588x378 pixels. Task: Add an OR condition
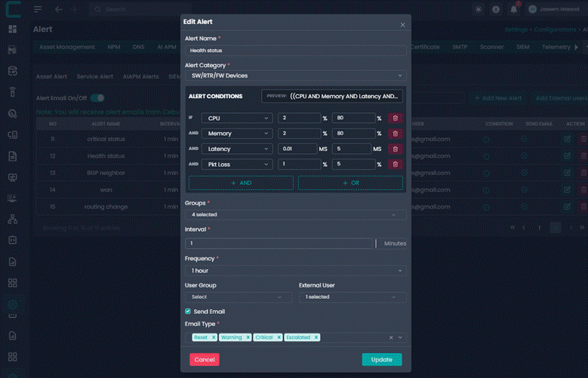[x=351, y=183]
